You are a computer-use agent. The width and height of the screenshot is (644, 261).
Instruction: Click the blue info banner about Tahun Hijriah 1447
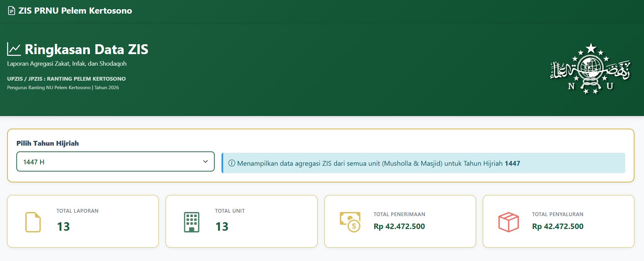point(423,163)
